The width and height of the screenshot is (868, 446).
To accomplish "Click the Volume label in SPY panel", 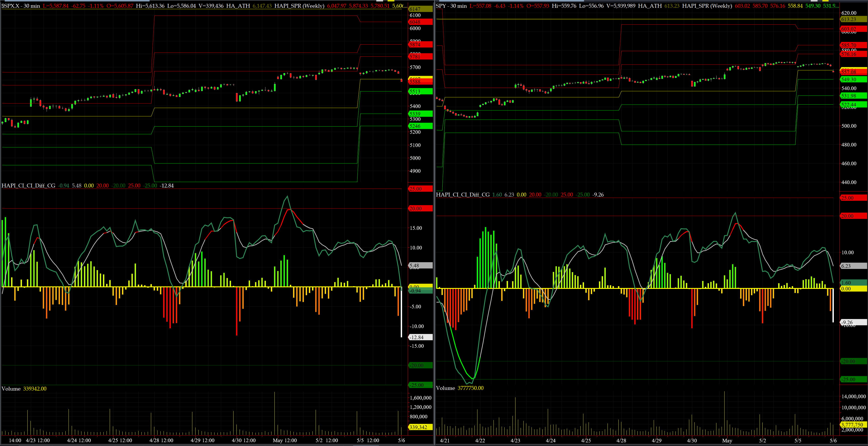I will [x=445, y=388].
